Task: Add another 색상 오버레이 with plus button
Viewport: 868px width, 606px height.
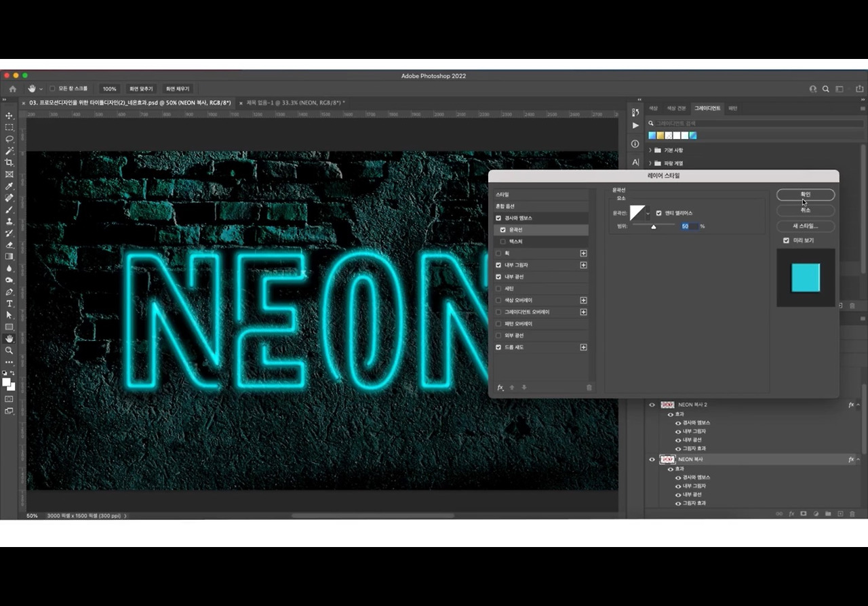Action: [583, 300]
